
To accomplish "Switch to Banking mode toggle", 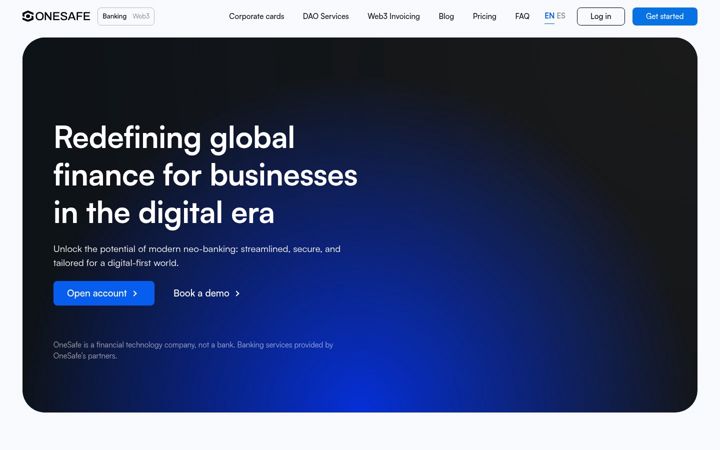I will (114, 16).
